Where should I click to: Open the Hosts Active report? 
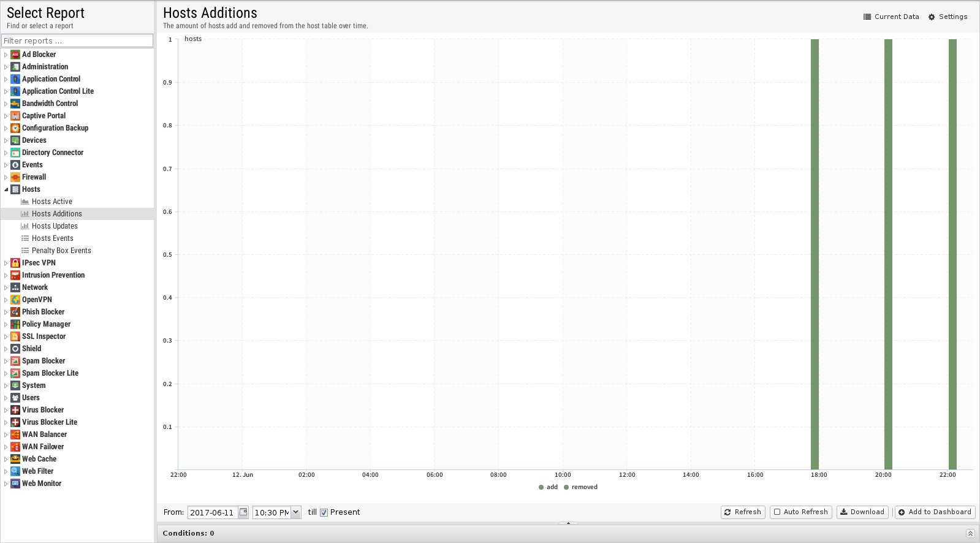pyautogui.click(x=52, y=202)
